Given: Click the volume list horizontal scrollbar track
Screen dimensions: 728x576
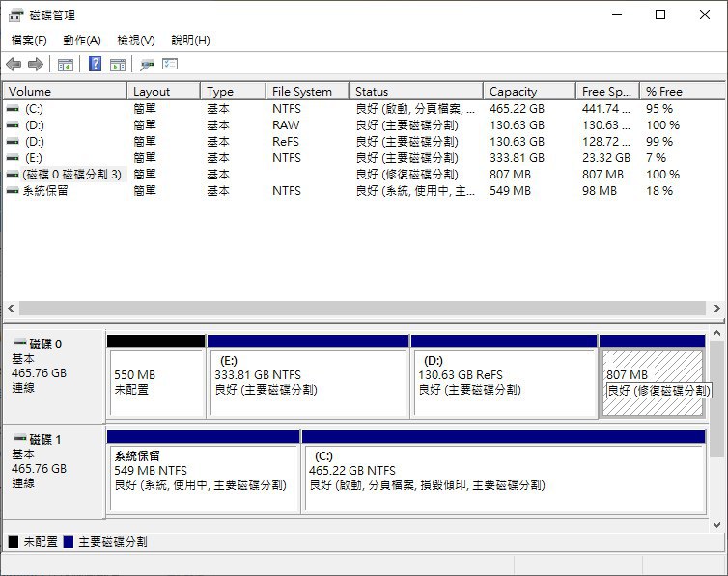Looking at the screenshot, I should pos(362,308).
